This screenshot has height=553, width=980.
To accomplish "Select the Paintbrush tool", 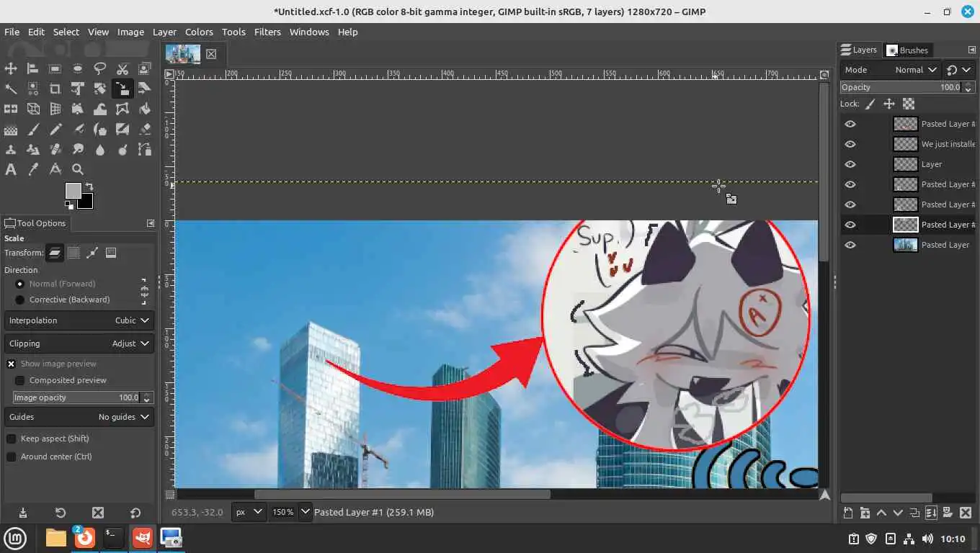I will point(33,130).
